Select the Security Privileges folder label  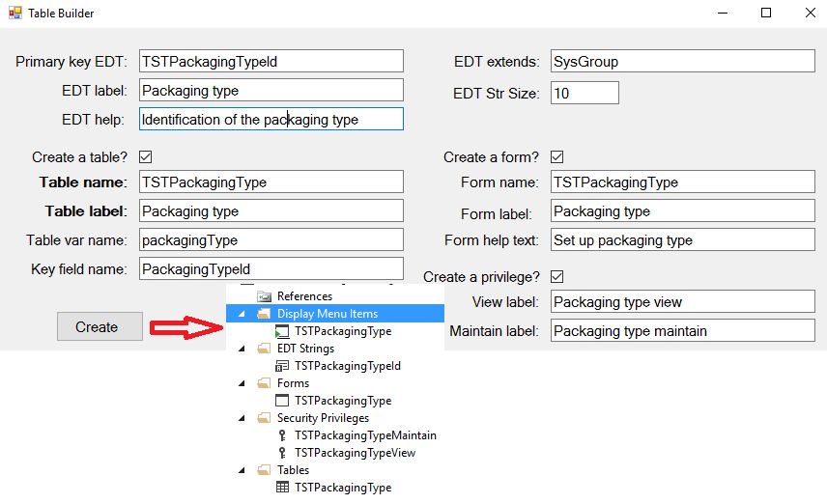tap(323, 418)
